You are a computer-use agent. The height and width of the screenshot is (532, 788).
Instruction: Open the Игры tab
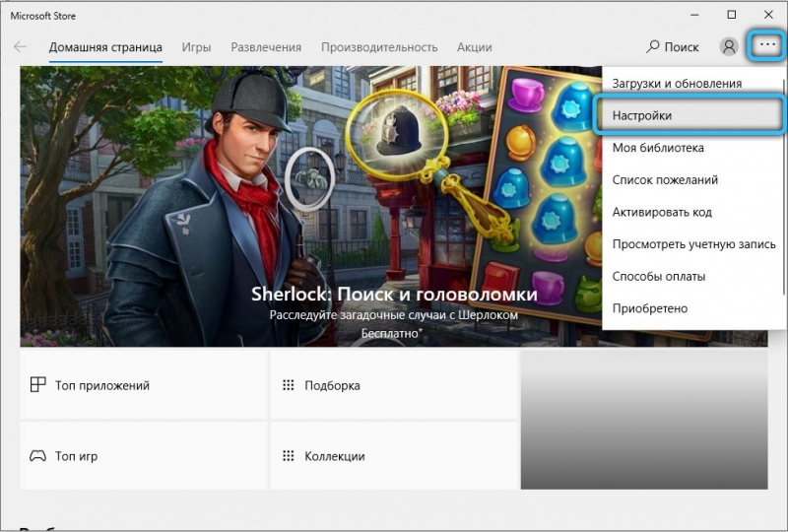[x=196, y=47]
